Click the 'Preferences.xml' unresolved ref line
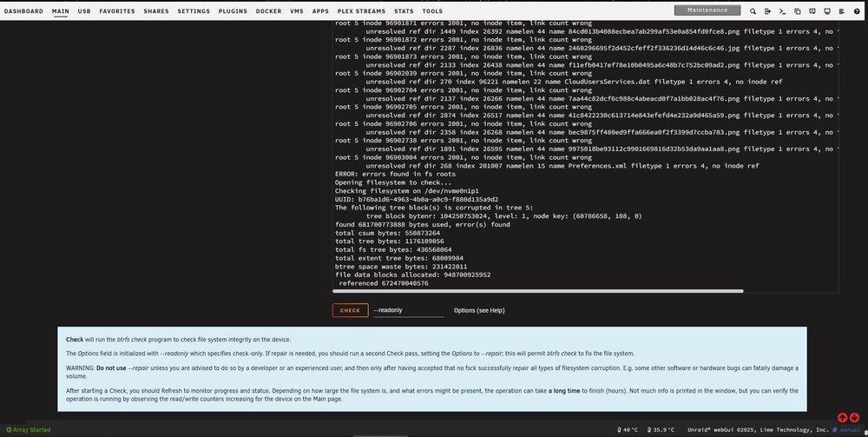The image size is (868, 437). 562,166
